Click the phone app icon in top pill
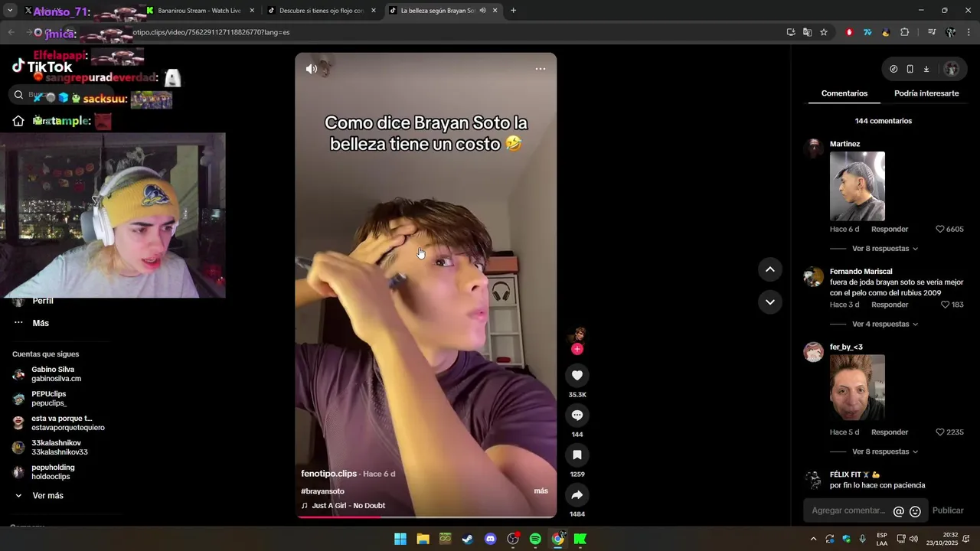 click(910, 69)
